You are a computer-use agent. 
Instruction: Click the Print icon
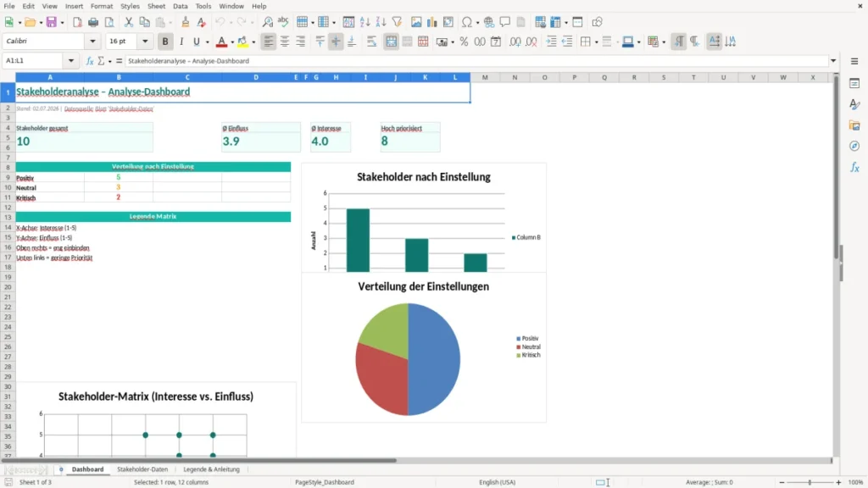[x=93, y=22]
